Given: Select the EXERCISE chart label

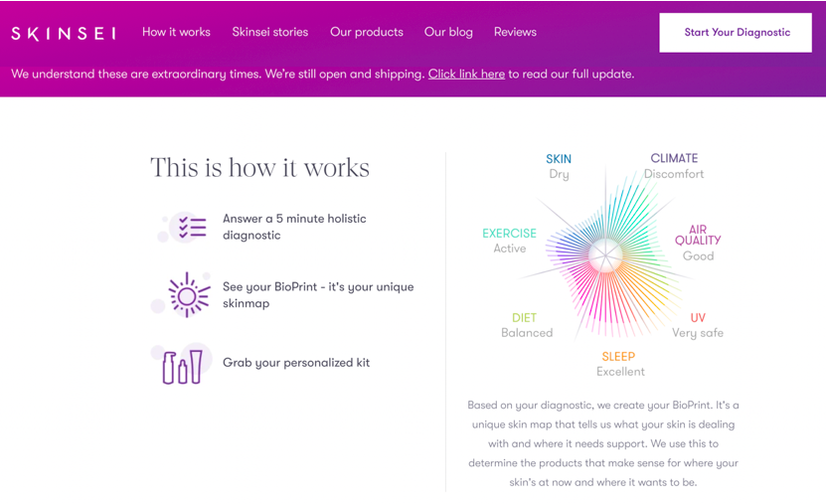Looking at the screenshot, I should (x=509, y=234).
